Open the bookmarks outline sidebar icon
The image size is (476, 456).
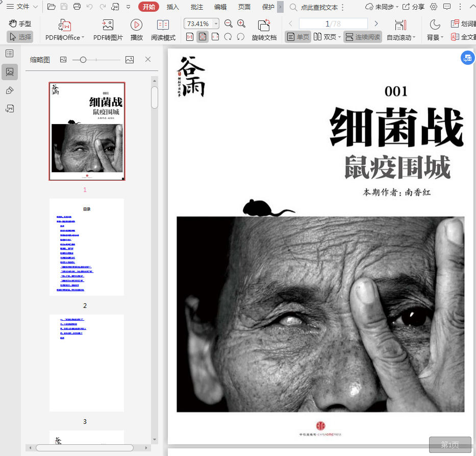point(10,54)
